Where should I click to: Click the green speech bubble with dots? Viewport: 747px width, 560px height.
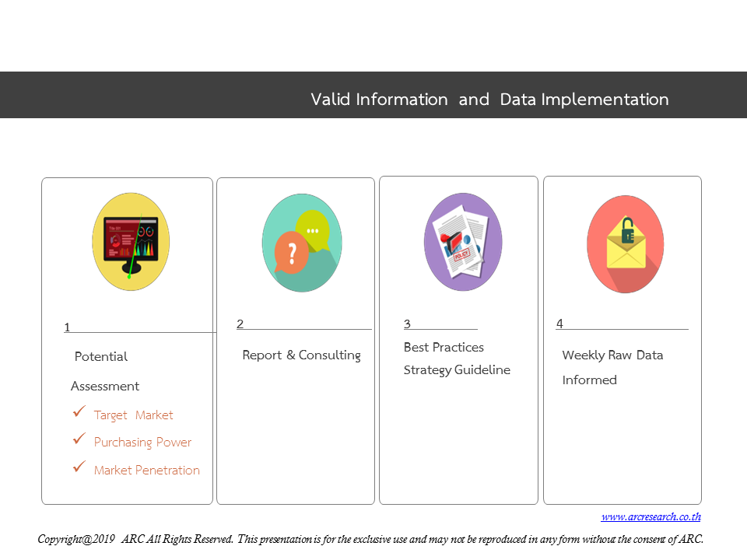313,230
